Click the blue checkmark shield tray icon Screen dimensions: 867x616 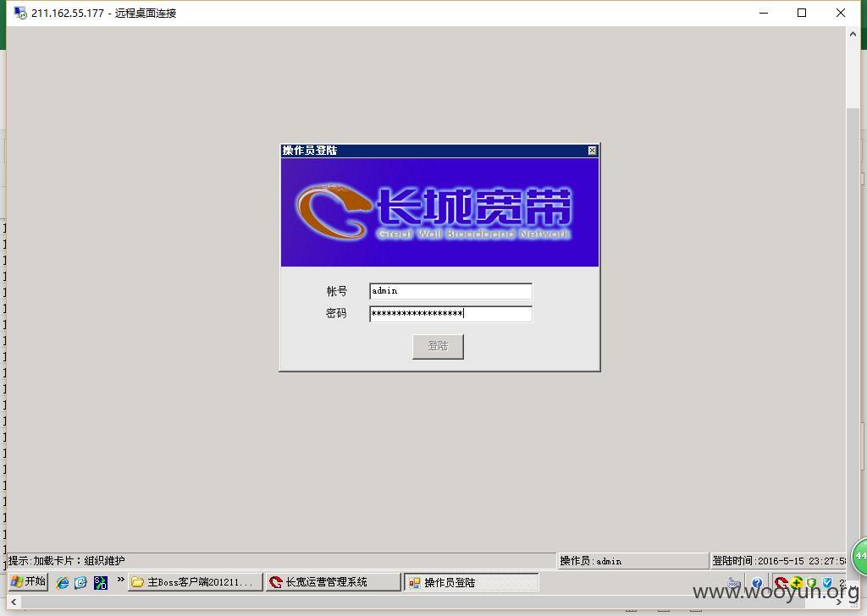tap(827, 583)
